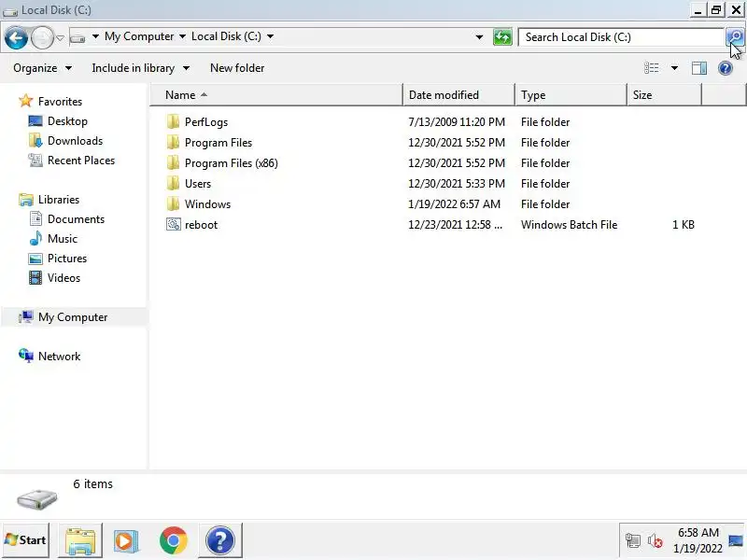Select Favorites in navigation pane

pyautogui.click(x=60, y=102)
